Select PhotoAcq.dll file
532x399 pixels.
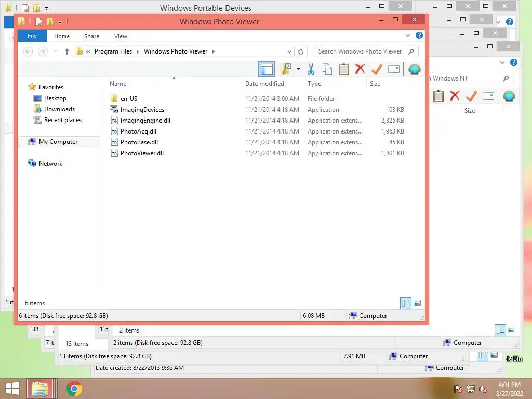coord(138,131)
